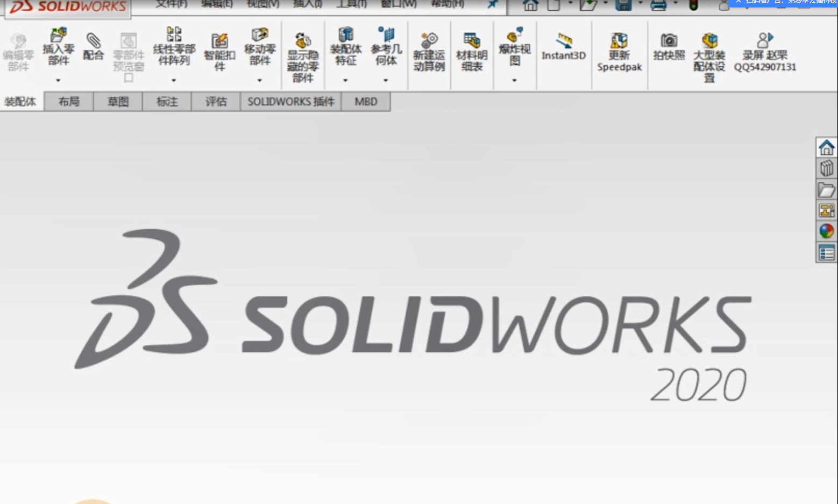The height and width of the screenshot is (504, 838).
Task: Expand the dropdown arrow under 插入零部件
Action: pos(58,80)
